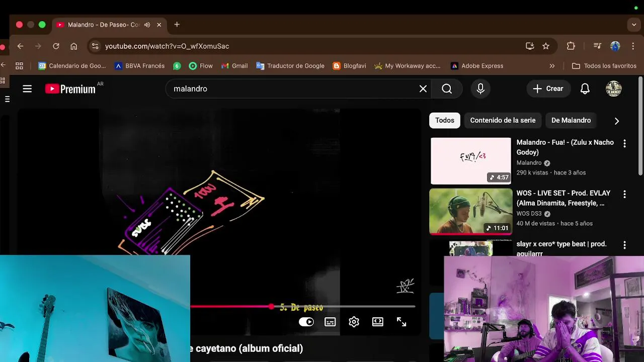The width and height of the screenshot is (644, 362).
Task: Go back in browser history
Action: pos(20,46)
